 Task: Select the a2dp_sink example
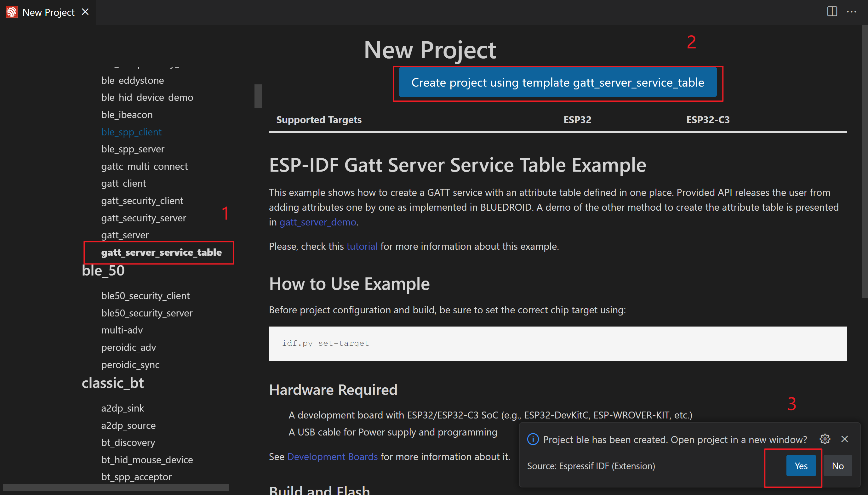(123, 409)
